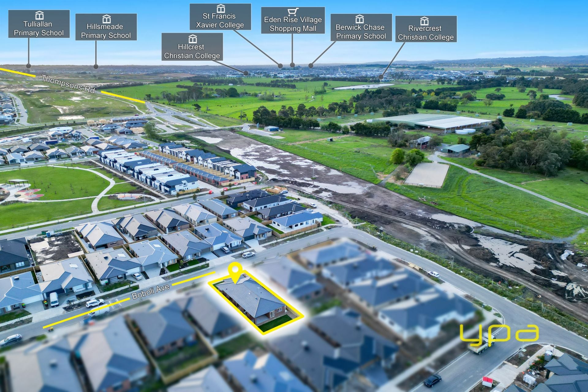This screenshot has width=588, height=392.
Task: Click the Eden Rise shopping cart icon
Action: pos(293,12)
